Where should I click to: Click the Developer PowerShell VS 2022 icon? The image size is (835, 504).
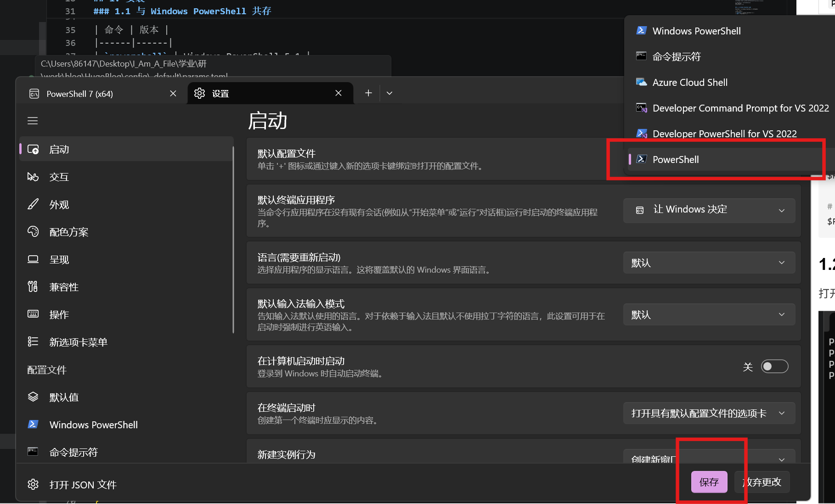tap(641, 134)
